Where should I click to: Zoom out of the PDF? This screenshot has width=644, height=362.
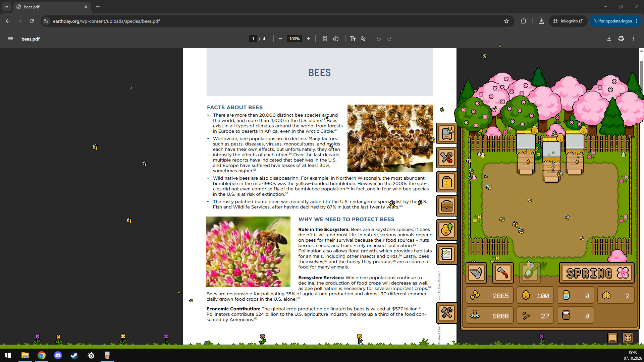280,39
